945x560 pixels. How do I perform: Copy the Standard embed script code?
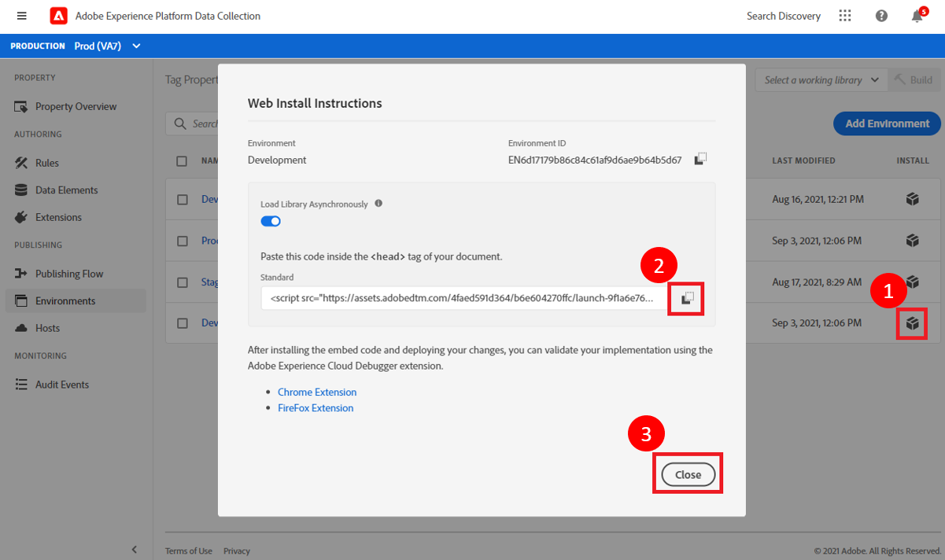coord(687,299)
